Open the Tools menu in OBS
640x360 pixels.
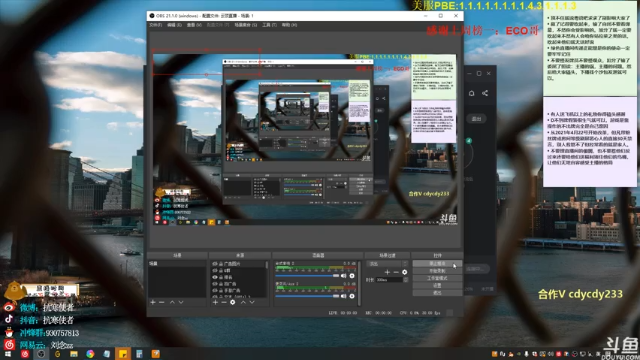(x=269, y=25)
